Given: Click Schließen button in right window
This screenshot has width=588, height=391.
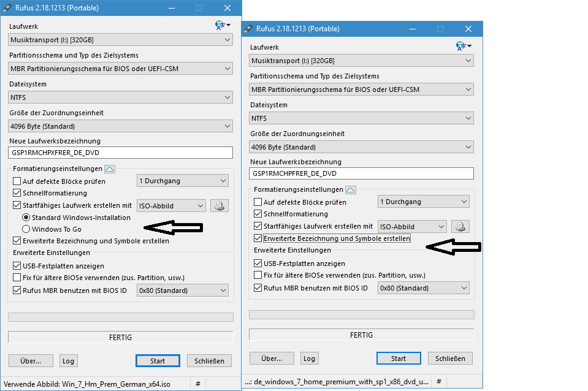Looking at the screenshot, I should [x=450, y=359].
